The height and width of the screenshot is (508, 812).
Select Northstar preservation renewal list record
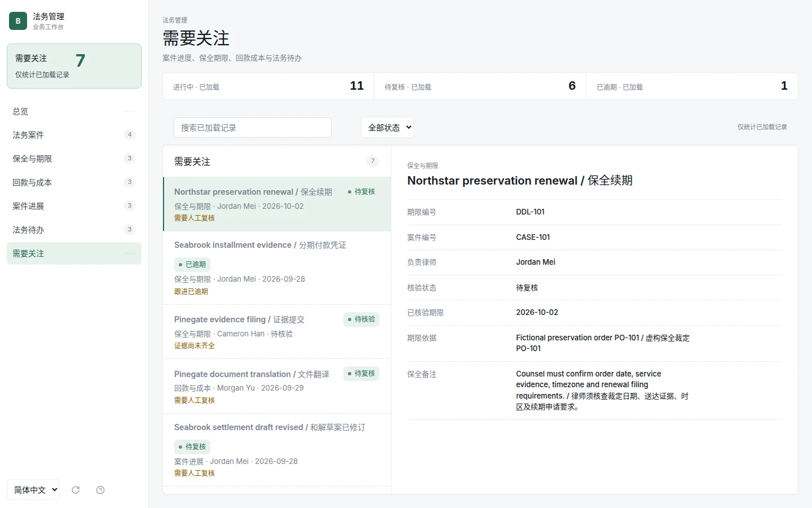coord(277,204)
